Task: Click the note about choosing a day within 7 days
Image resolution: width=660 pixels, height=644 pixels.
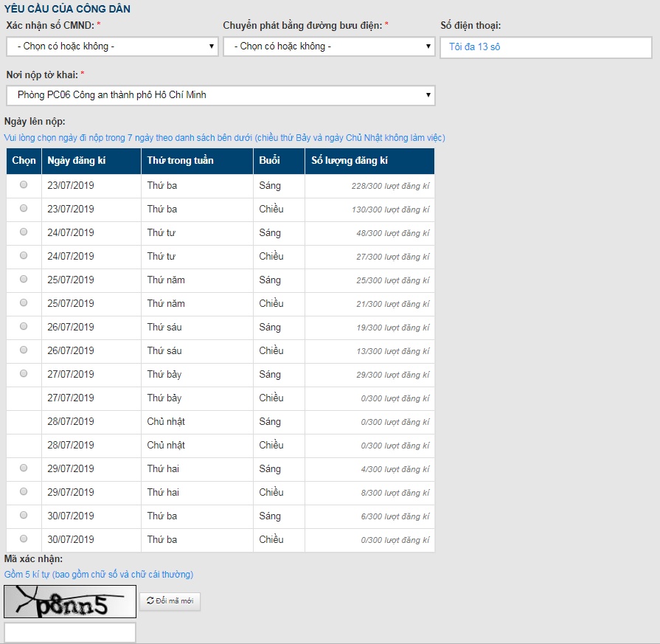Action: [224, 138]
